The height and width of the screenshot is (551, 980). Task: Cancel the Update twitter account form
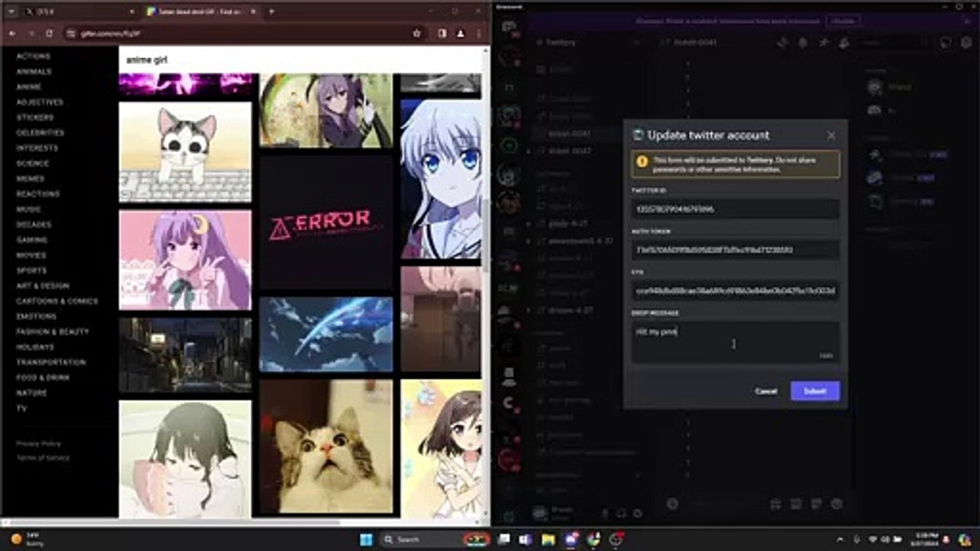click(766, 391)
